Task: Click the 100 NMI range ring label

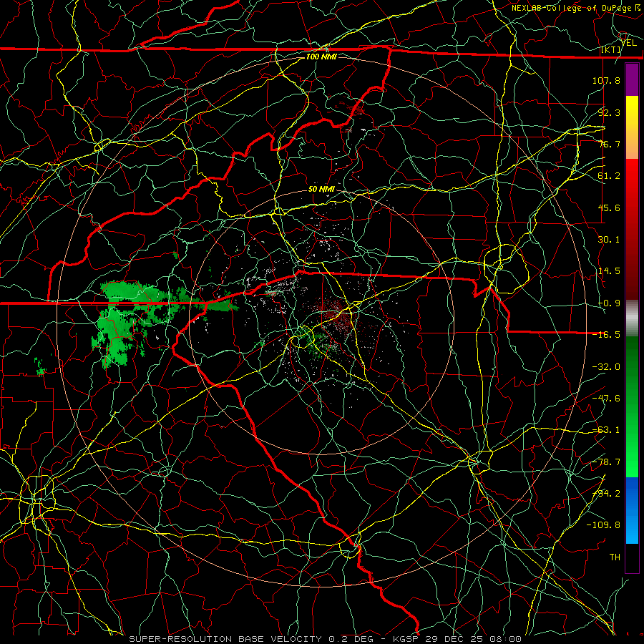Action: 321,57
